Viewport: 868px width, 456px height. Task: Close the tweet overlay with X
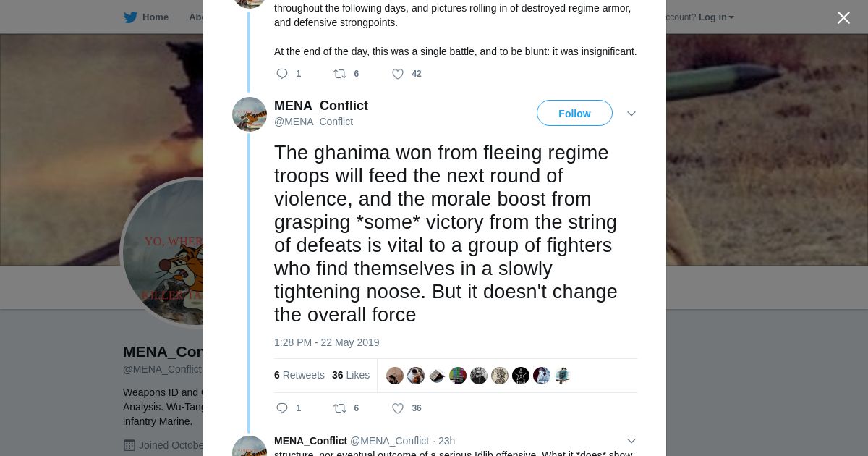point(843,18)
